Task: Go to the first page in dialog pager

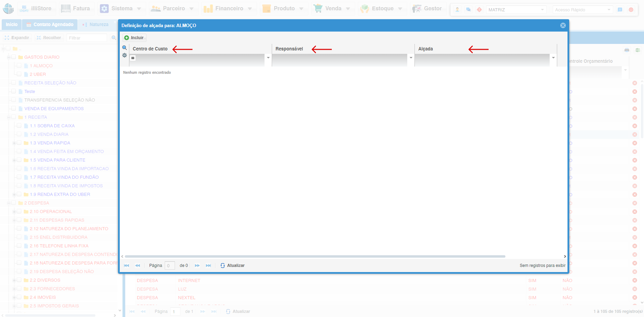Action: 127,266
